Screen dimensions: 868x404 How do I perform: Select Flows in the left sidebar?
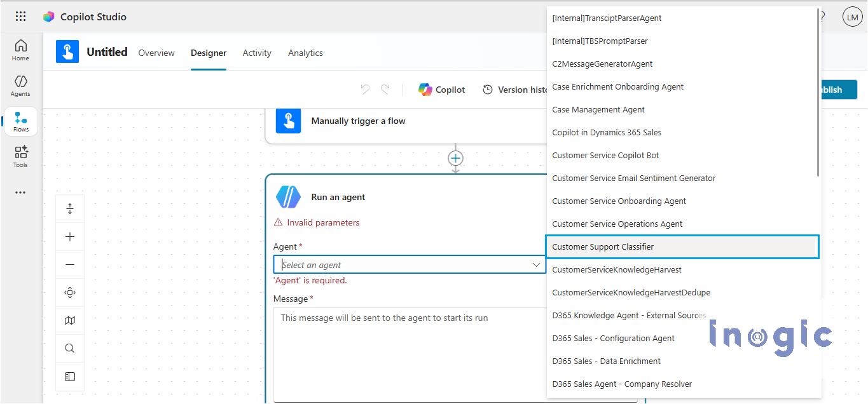tap(21, 121)
